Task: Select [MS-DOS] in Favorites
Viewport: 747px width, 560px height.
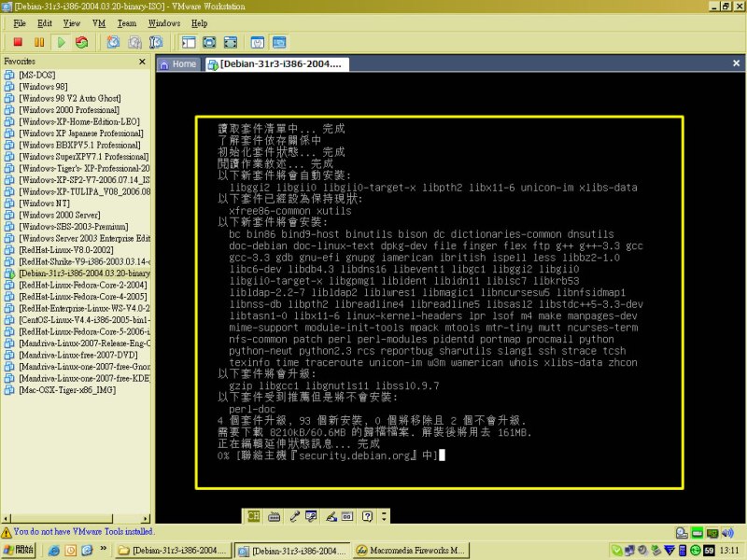Action: pyautogui.click(x=37, y=75)
